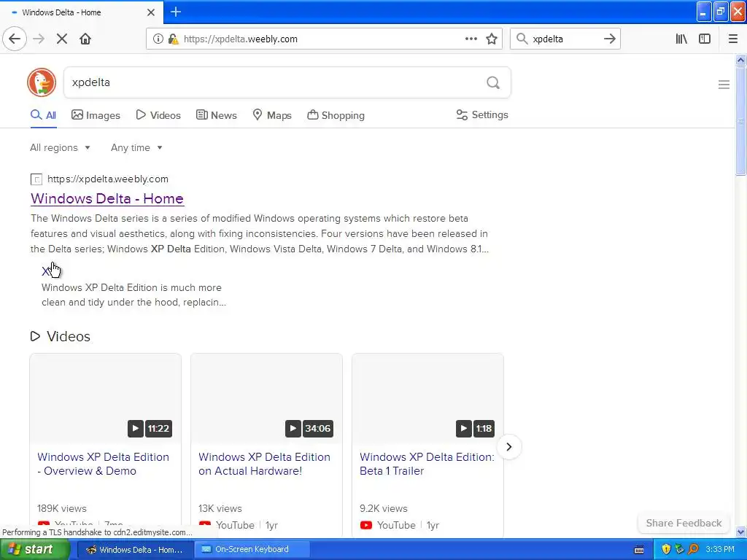The height and width of the screenshot is (560, 747).
Task: Play the 34:06 video thumbnail
Action: (266, 399)
